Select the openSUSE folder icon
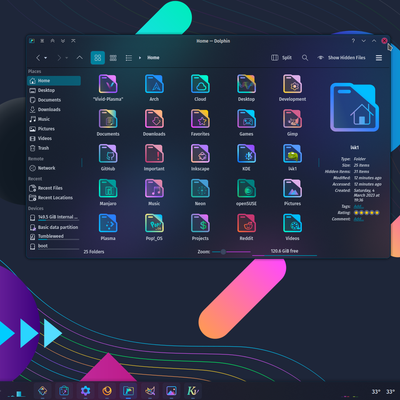Viewport: 400px width, 400px height. click(x=246, y=189)
